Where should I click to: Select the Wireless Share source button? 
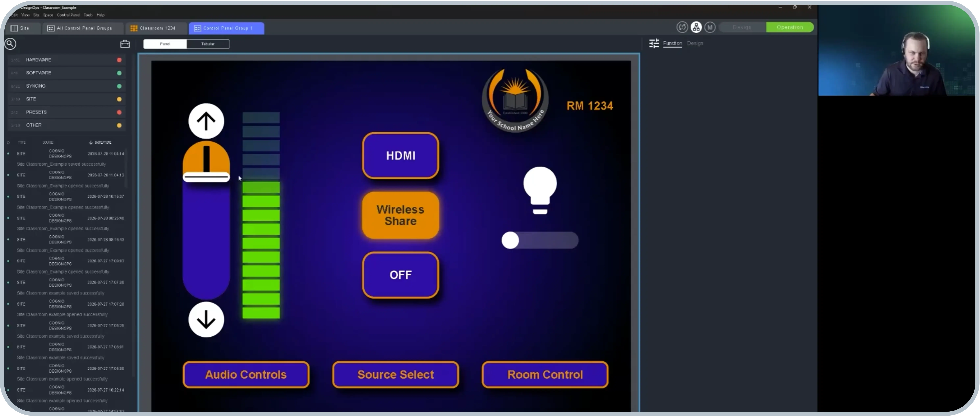tap(401, 215)
